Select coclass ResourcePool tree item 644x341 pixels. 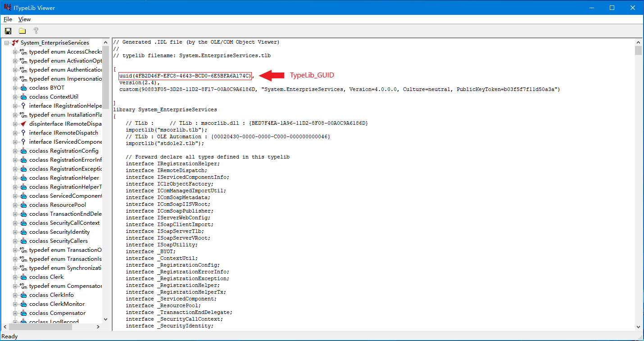58,205
